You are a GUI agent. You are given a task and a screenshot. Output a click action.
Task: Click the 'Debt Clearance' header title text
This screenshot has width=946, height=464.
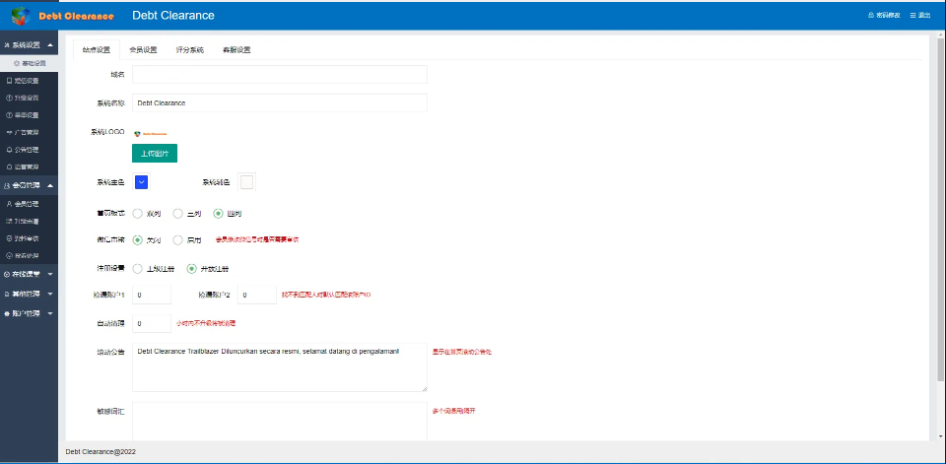tap(173, 16)
